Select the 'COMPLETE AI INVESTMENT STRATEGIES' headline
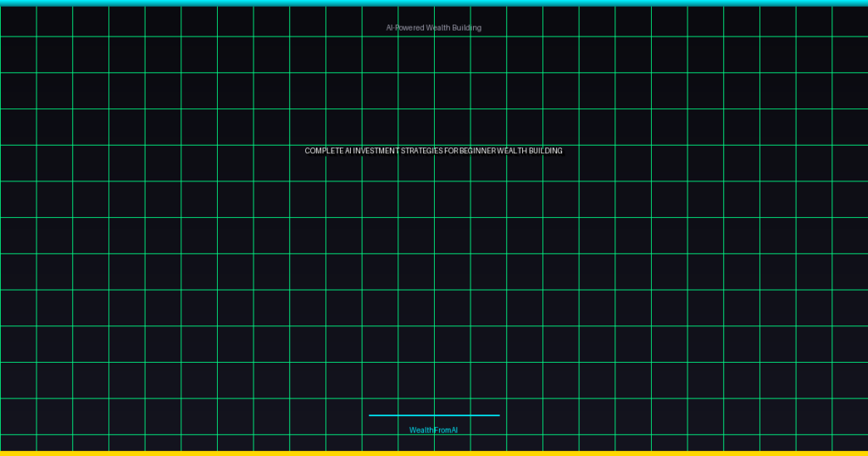 point(433,151)
